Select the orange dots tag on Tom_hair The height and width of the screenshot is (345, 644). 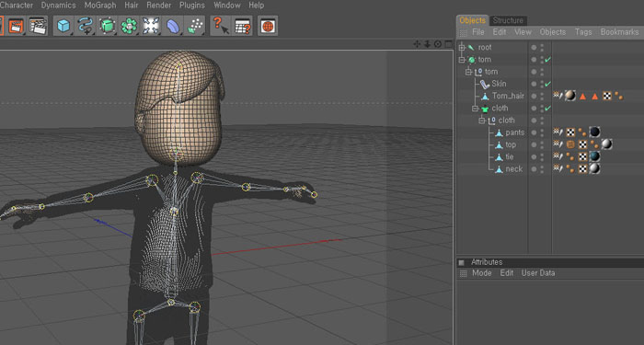[x=619, y=96]
